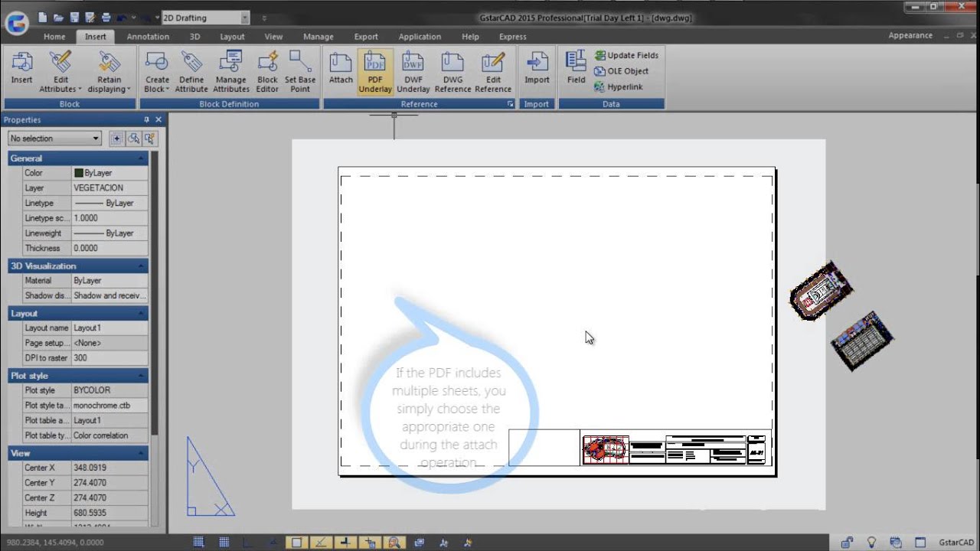
Task: Toggle Grid display in status bar
Action: [x=224, y=543]
